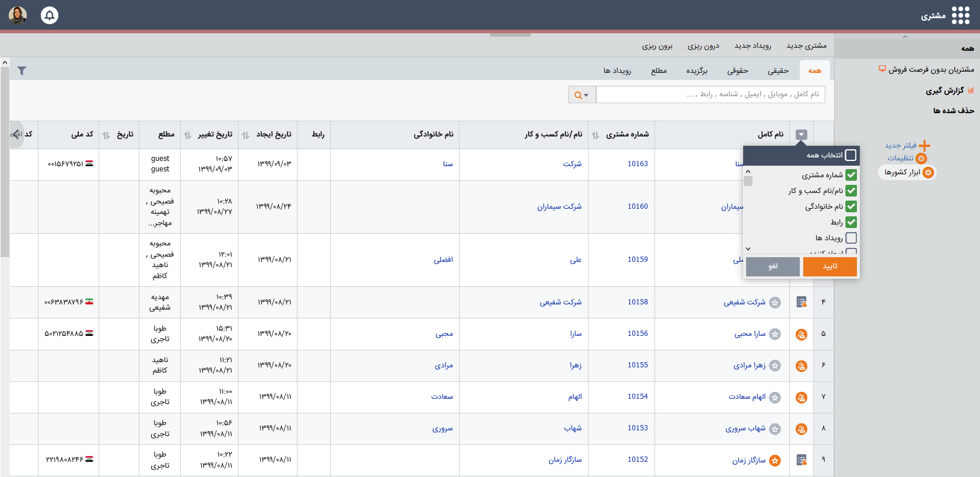Enable the رویداد ها column checkbox
This screenshot has height=477, width=980.
tap(851, 238)
